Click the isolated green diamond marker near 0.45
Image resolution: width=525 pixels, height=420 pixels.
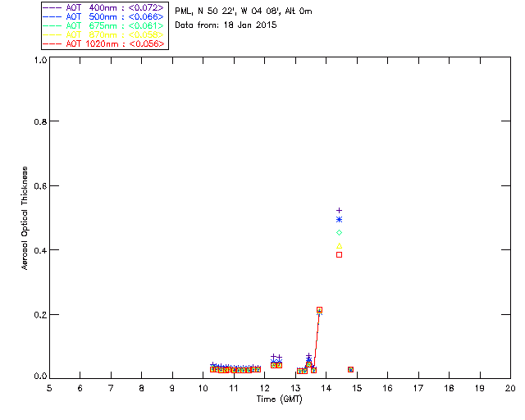click(x=339, y=232)
